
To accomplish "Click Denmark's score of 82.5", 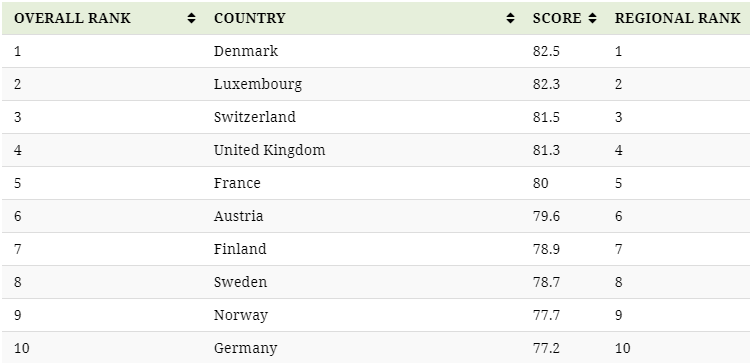I will pyautogui.click(x=546, y=51).
